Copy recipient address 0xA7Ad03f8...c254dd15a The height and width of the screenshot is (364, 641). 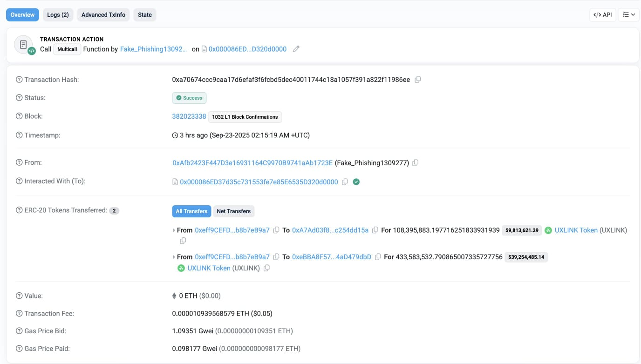pyautogui.click(x=375, y=230)
